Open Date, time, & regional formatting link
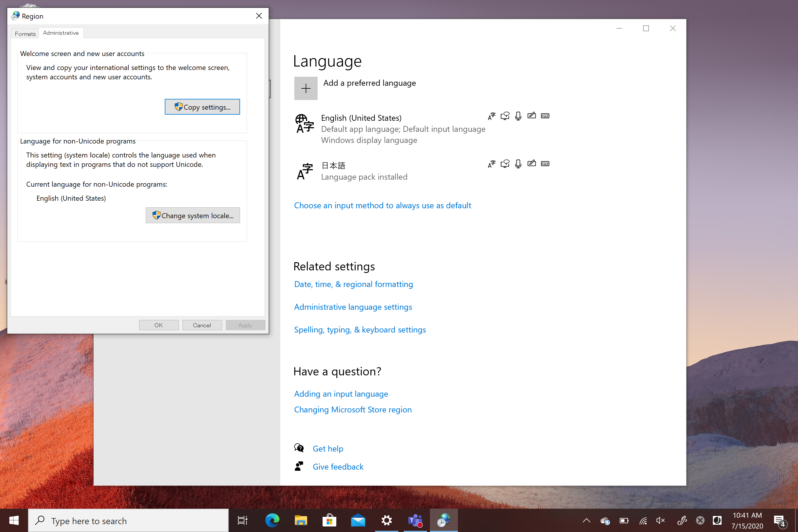Screen dimensions: 798x532 click(353, 284)
